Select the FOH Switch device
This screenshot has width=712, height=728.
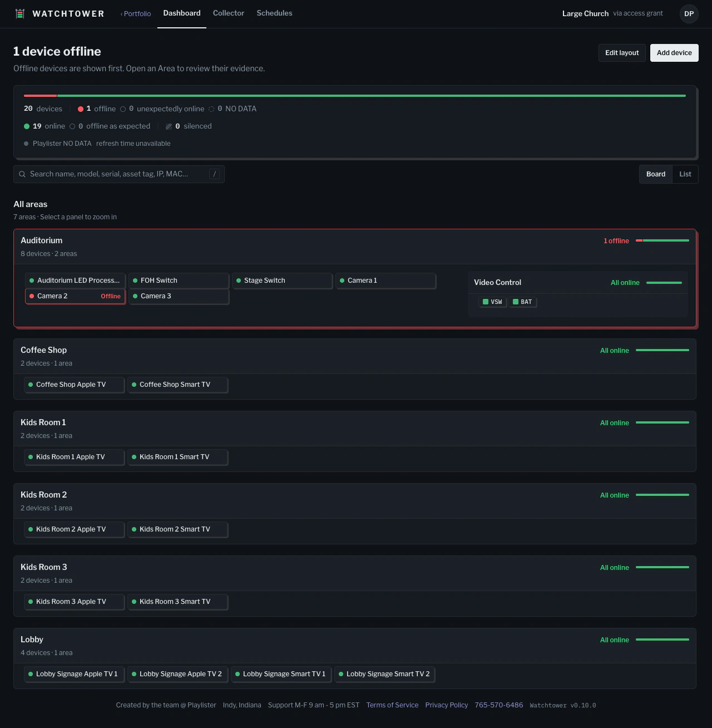point(179,281)
